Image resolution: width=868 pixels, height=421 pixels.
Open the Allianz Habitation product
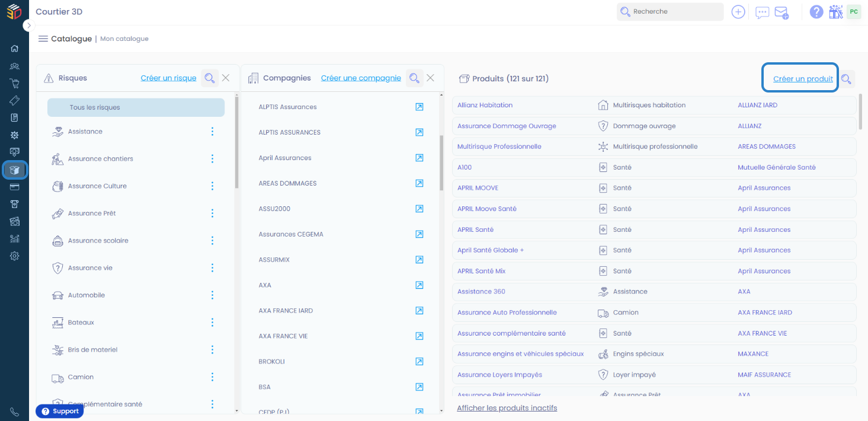[x=485, y=105]
